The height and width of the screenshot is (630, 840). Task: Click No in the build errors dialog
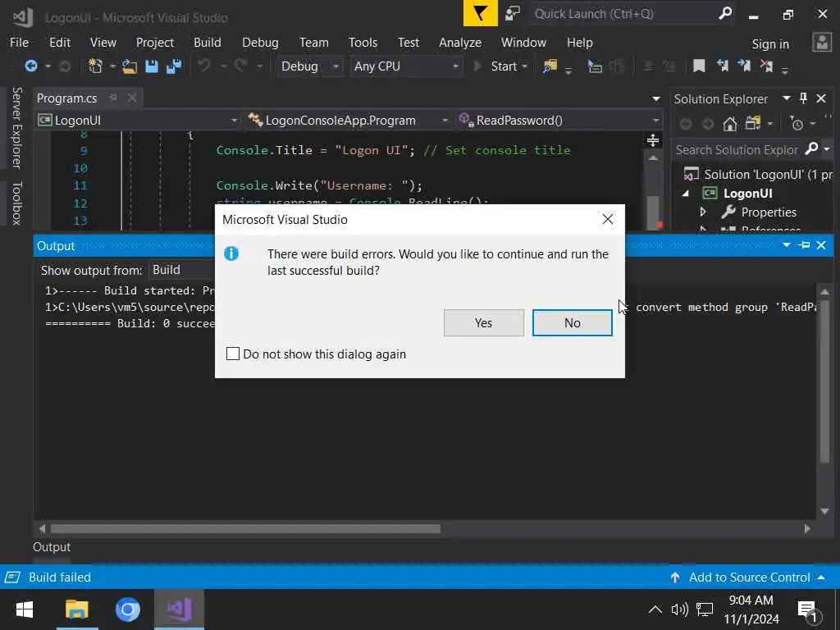point(572,322)
